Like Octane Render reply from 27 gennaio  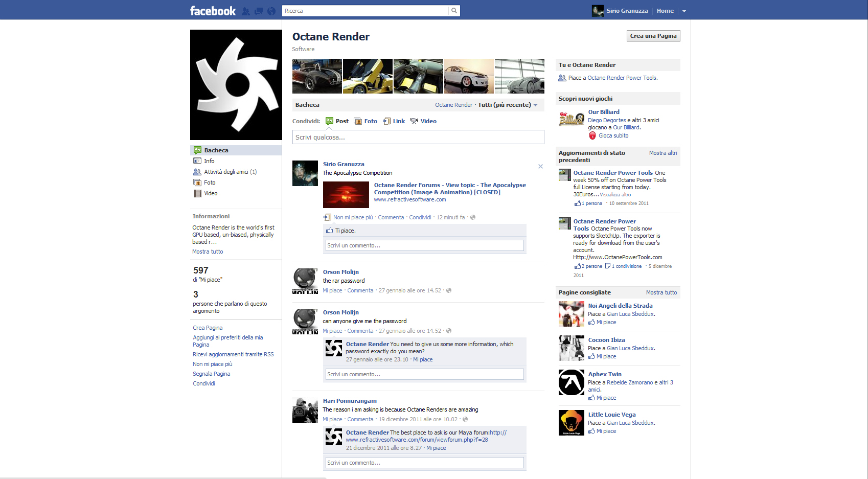coord(423,359)
